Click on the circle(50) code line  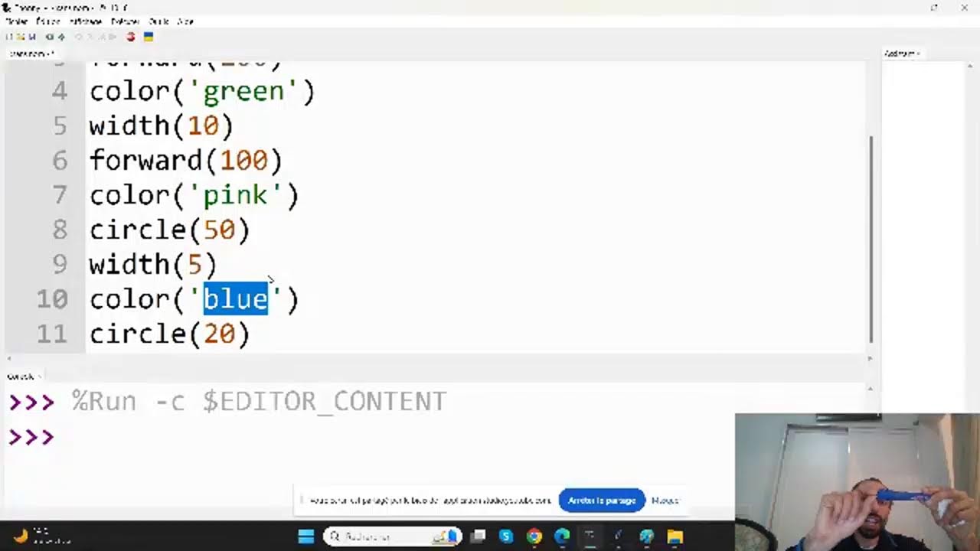pyautogui.click(x=169, y=230)
